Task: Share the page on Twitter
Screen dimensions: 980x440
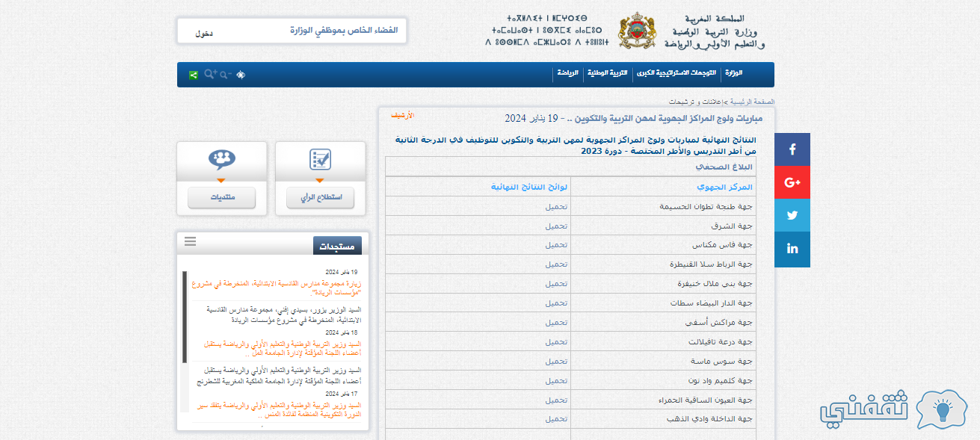Action: point(792,215)
